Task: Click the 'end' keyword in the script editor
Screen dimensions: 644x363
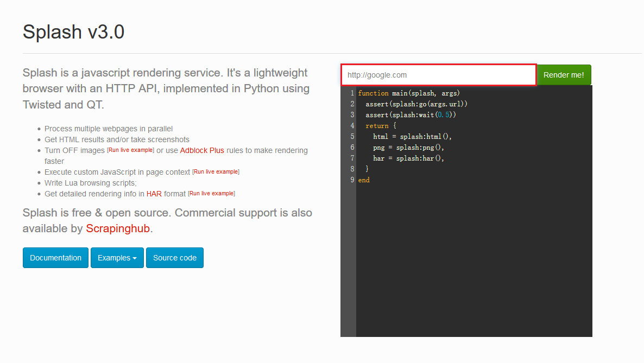Action: [x=364, y=180]
